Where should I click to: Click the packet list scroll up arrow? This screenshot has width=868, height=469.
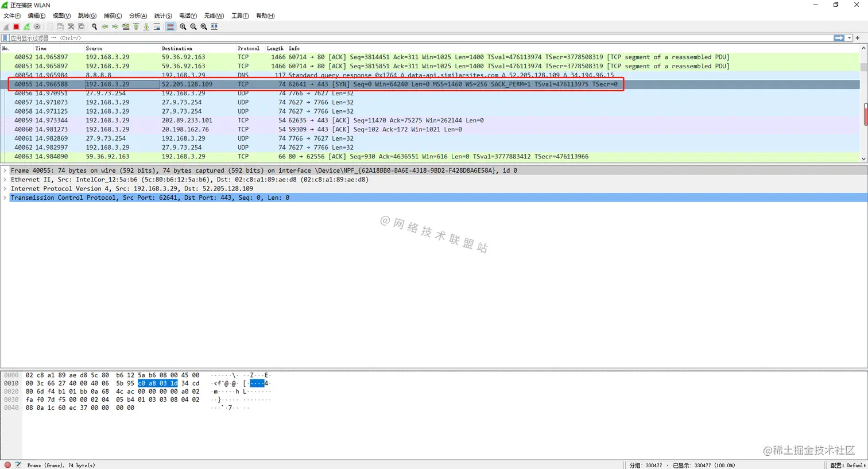click(x=863, y=49)
